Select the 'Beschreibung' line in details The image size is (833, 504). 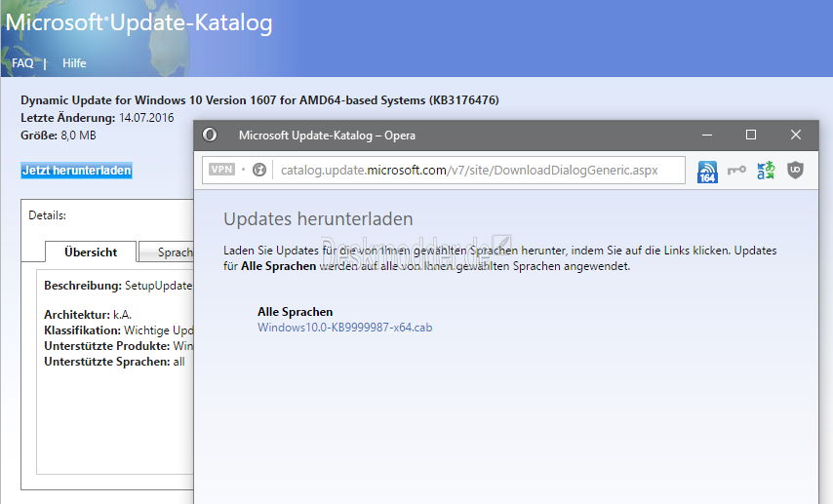tap(118, 286)
